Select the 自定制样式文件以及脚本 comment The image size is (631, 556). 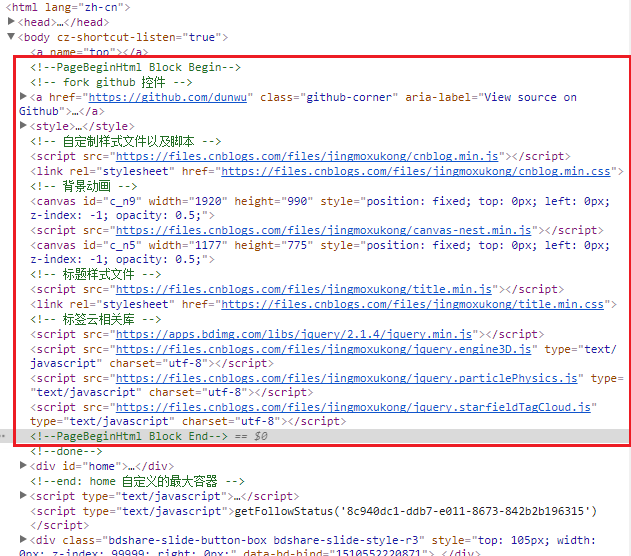(126, 142)
